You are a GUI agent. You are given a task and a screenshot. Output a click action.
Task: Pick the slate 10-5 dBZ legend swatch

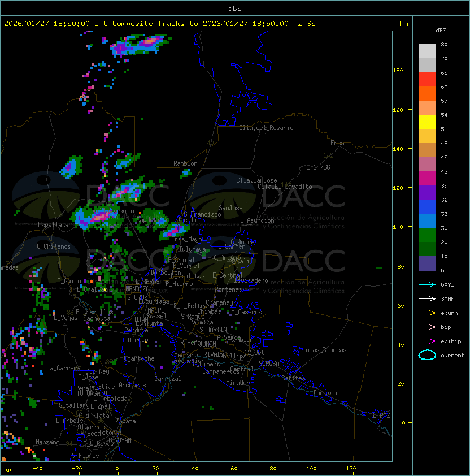coord(427,263)
